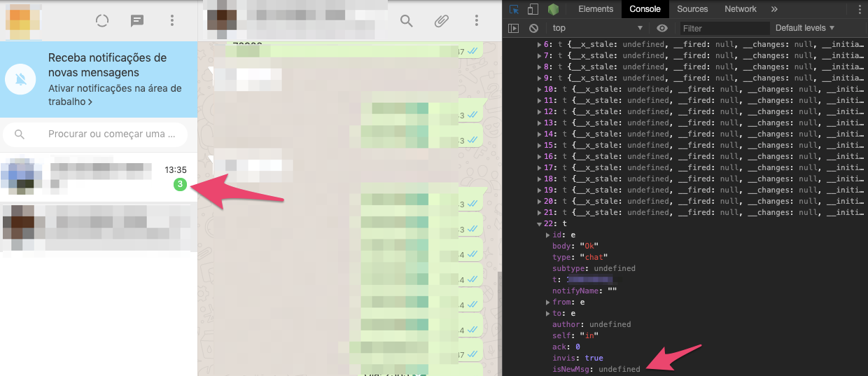This screenshot has width=868, height=376.
Task: Toggle device toolbar in DevTools
Action: pos(533,9)
